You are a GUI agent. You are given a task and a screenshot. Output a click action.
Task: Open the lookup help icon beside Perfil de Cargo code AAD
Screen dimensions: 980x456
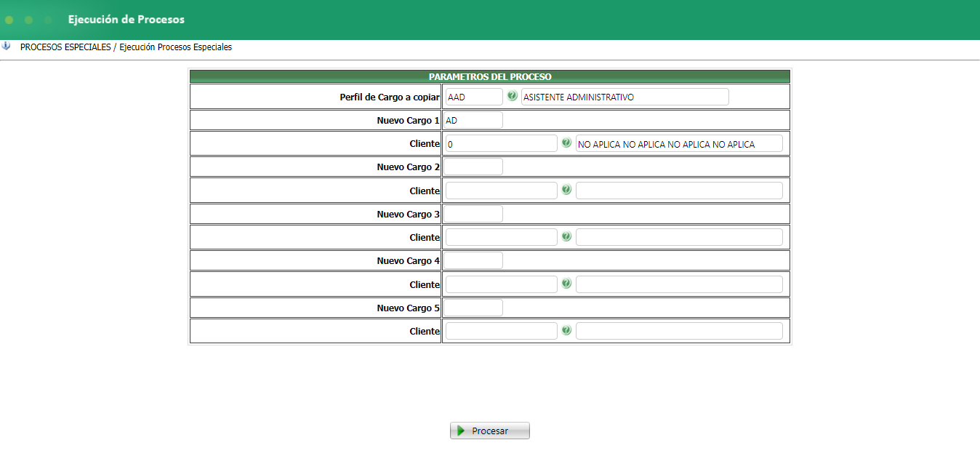512,96
